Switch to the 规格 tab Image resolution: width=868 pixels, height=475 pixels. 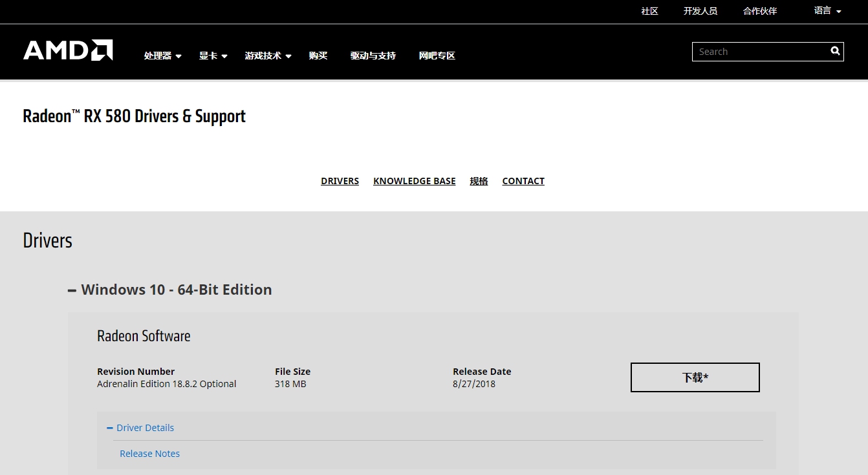point(479,181)
